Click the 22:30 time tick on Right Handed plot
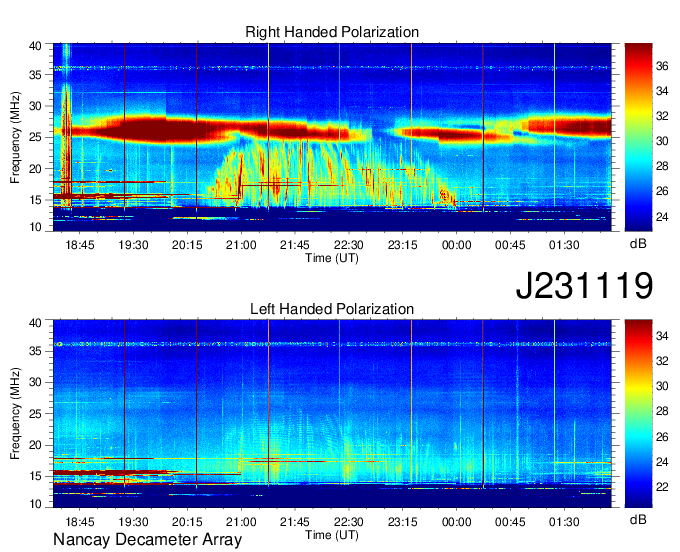The image size is (680, 552). [x=349, y=245]
